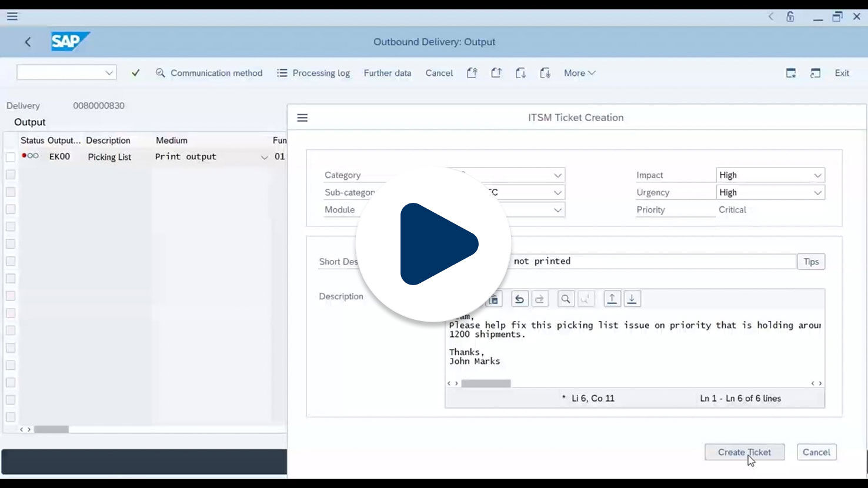Click Cancel in the ITSM dialog
Viewport: 868px width, 488px height.
pyautogui.click(x=816, y=452)
